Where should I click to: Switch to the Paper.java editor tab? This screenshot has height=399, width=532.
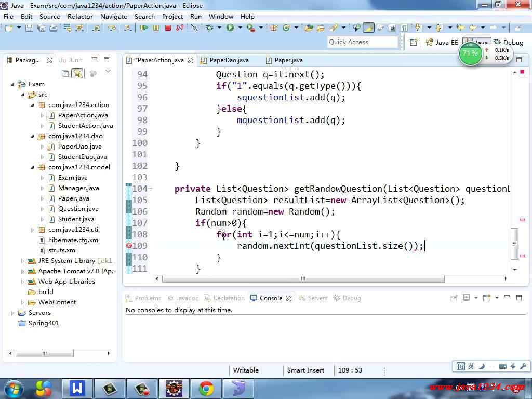click(284, 60)
